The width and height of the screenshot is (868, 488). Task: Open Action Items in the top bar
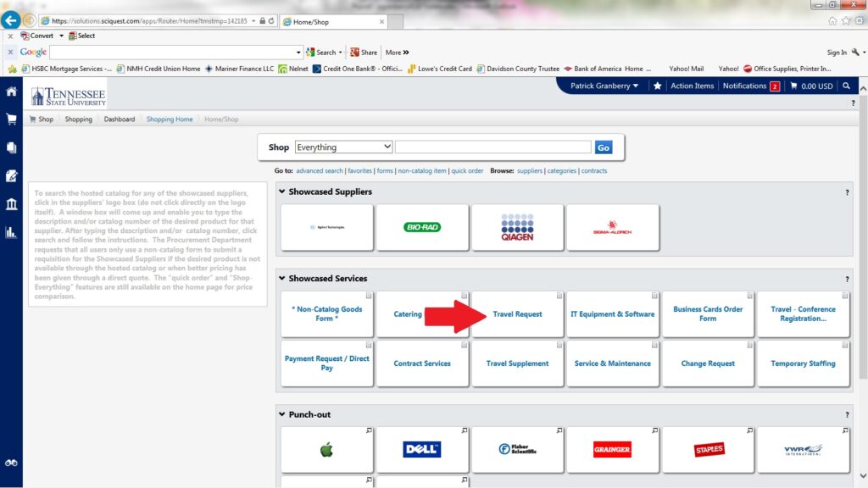tap(692, 86)
